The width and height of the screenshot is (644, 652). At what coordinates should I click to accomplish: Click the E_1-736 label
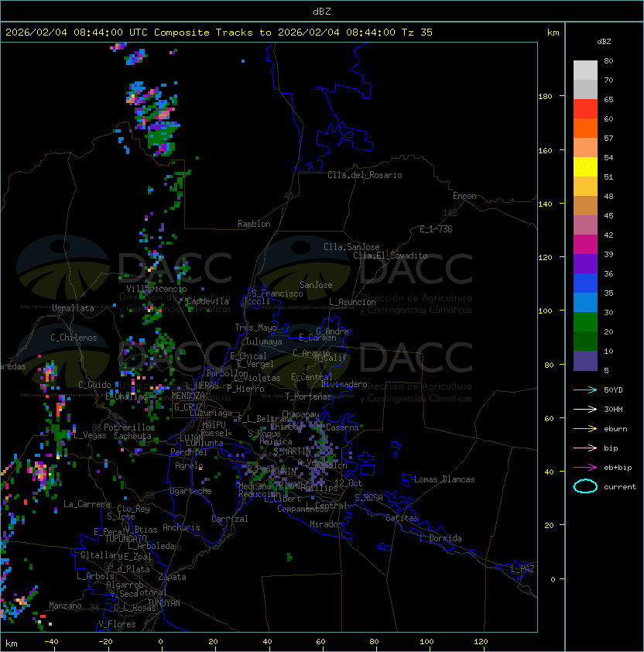[x=436, y=229]
